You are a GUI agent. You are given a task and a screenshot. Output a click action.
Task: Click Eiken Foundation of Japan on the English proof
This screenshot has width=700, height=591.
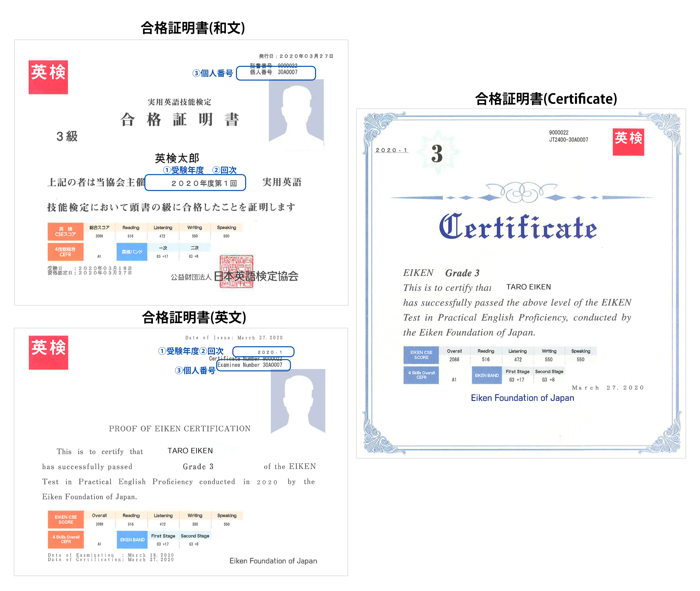[273, 561]
